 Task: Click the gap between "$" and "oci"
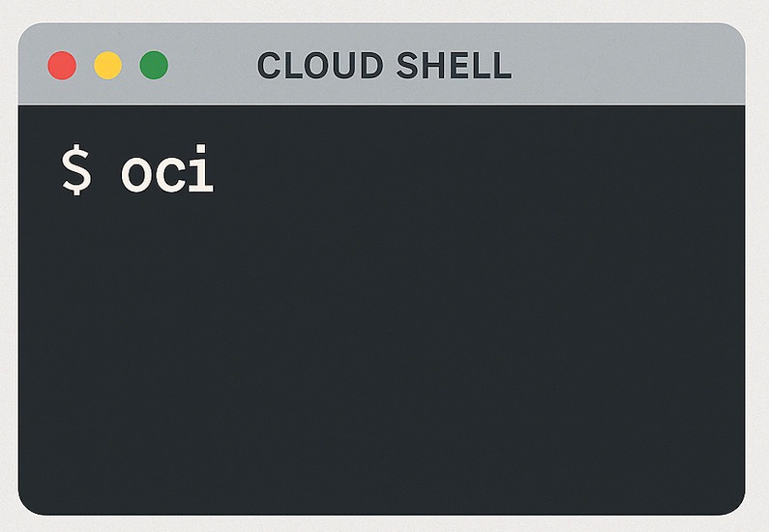[106, 173]
